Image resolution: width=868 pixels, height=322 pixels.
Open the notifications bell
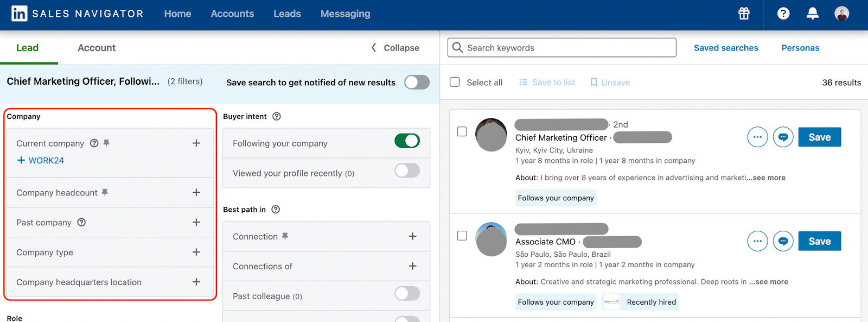pyautogui.click(x=812, y=14)
